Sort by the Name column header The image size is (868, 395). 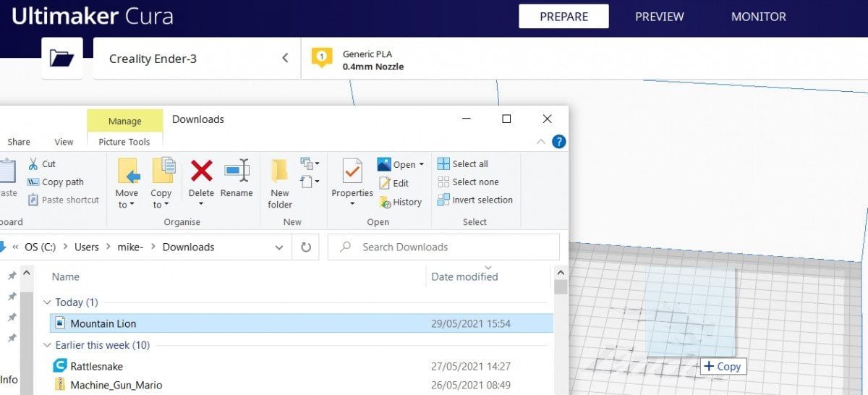pyautogui.click(x=66, y=276)
